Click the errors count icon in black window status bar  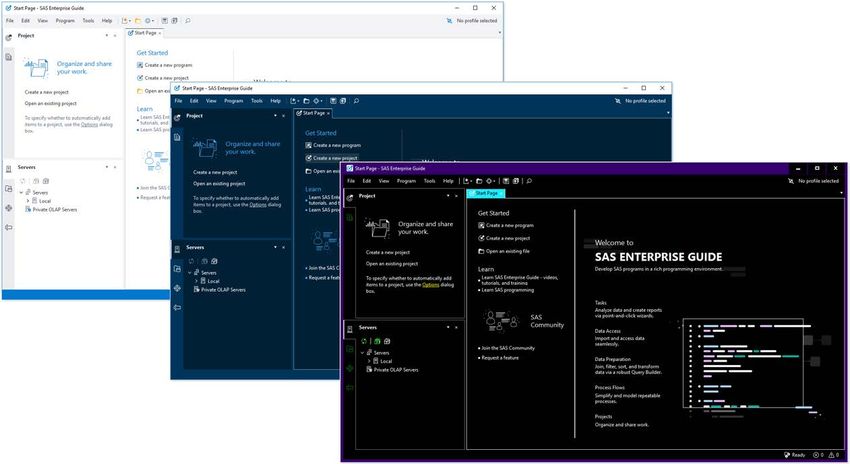tap(815, 455)
